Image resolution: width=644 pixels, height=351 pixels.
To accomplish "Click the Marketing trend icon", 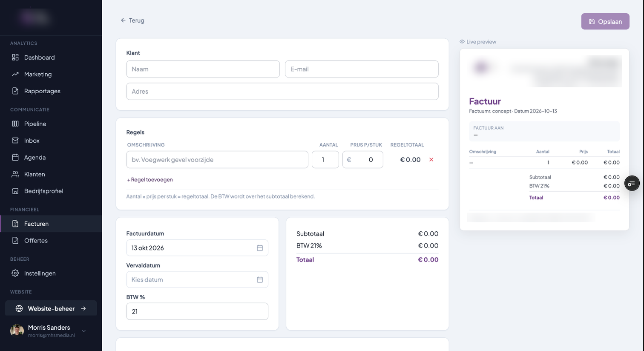I will click(x=15, y=74).
